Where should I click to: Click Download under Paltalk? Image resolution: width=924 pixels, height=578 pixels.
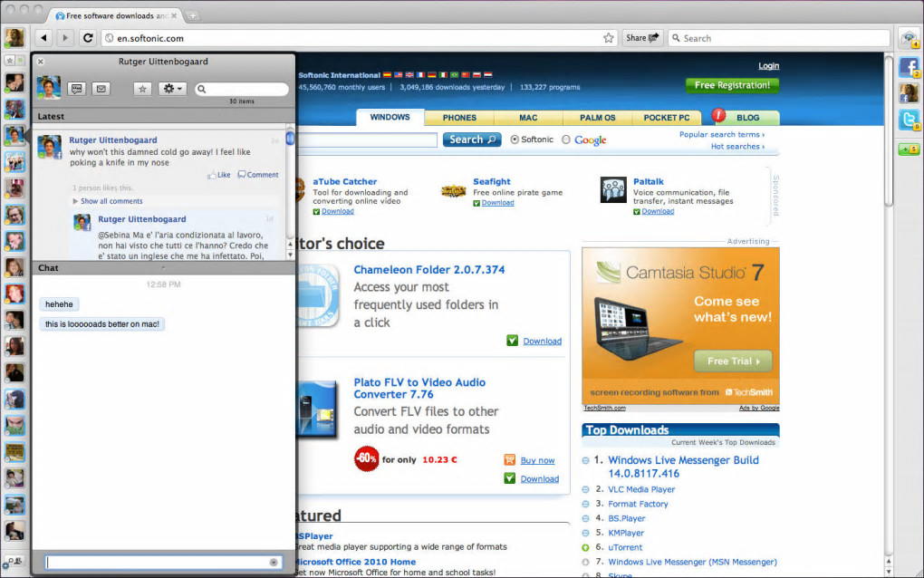658,211
